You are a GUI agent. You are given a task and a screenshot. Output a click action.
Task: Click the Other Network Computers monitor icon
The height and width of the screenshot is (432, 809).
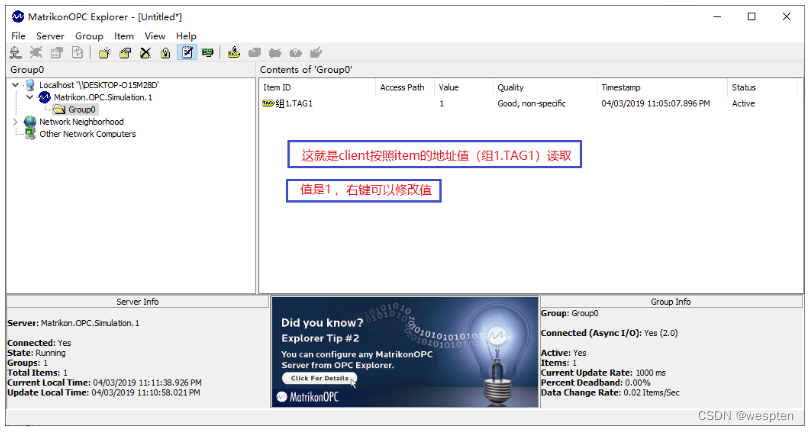coord(30,134)
